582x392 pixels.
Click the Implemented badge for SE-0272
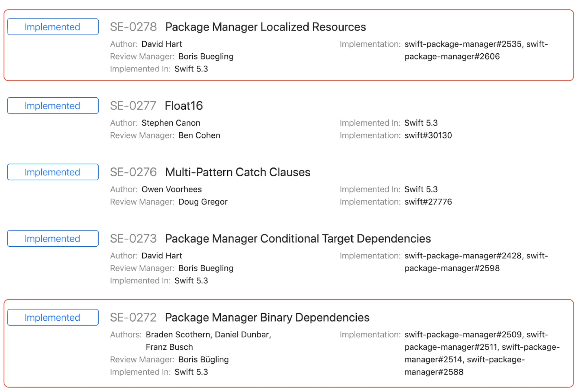pos(52,317)
